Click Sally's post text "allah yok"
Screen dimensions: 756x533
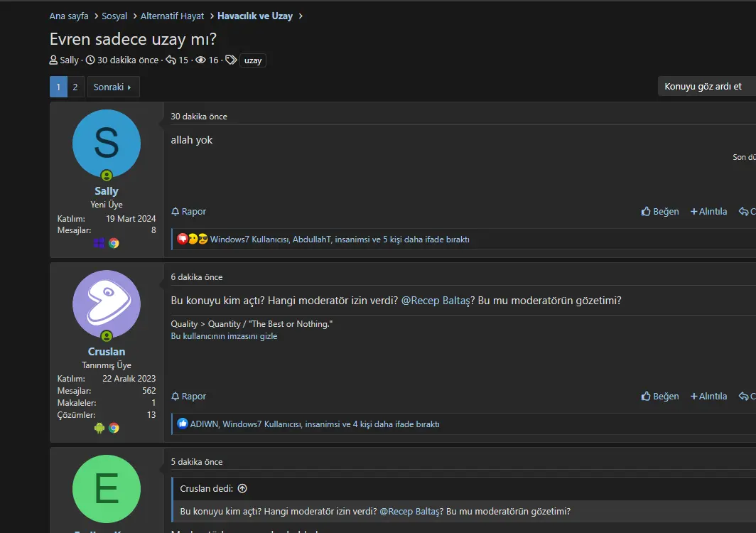191,140
